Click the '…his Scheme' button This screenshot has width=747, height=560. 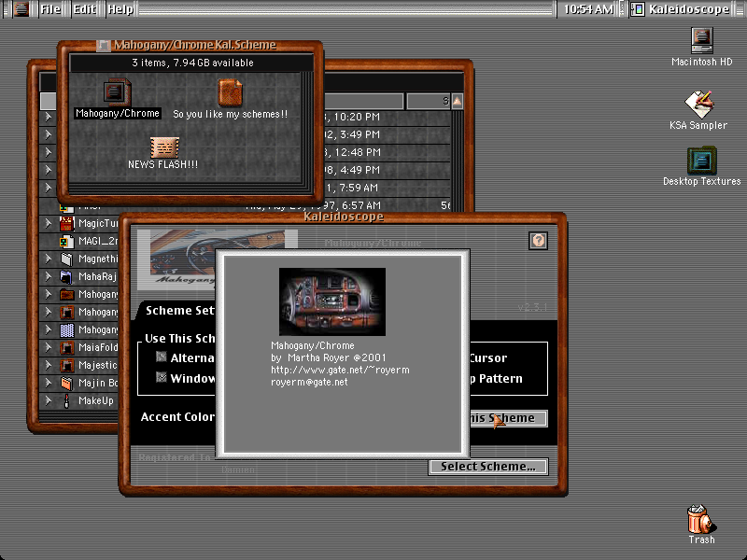click(x=508, y=418)
